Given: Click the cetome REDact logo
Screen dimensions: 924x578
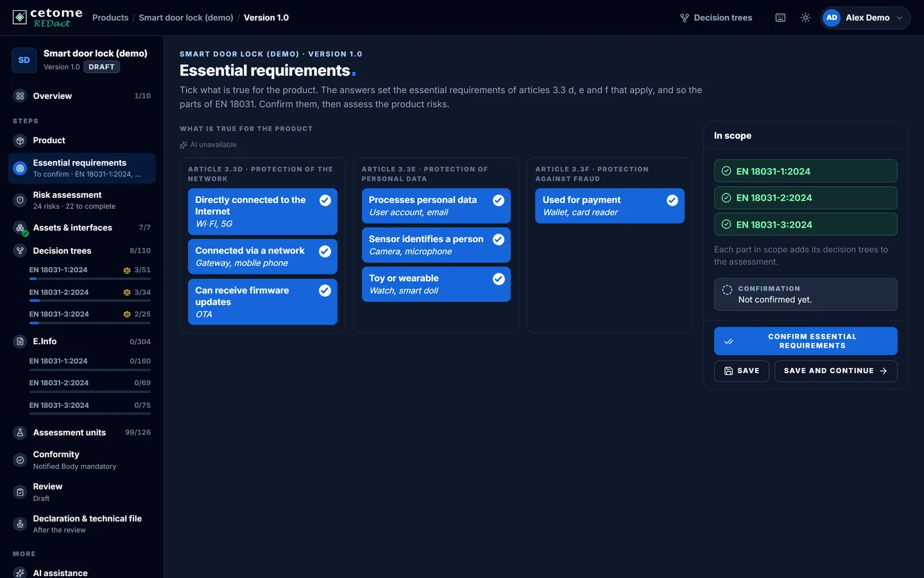Looking at the screenshot, I should (47, 17).
